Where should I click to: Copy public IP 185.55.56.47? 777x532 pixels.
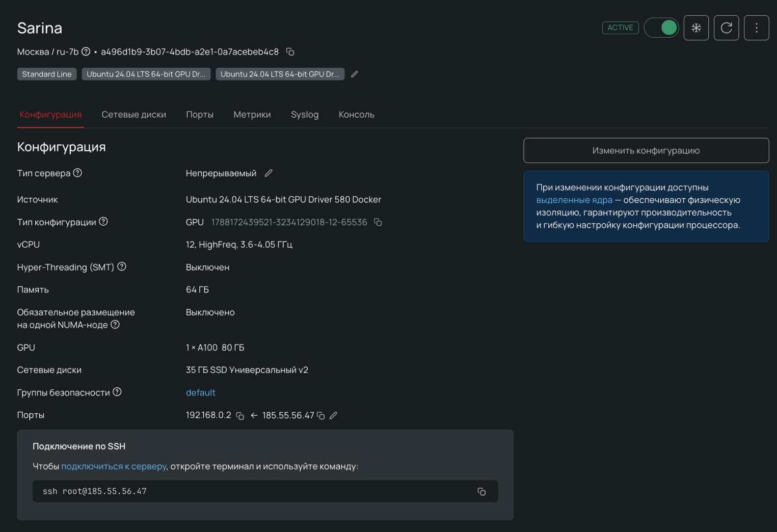click(x=320, y=416)
